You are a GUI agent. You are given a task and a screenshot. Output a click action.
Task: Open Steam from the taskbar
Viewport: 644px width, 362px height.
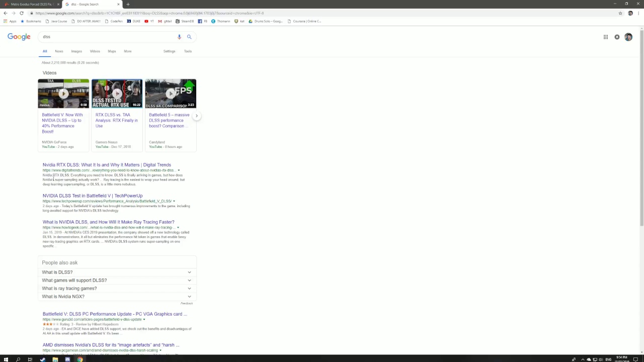point(43,359)
